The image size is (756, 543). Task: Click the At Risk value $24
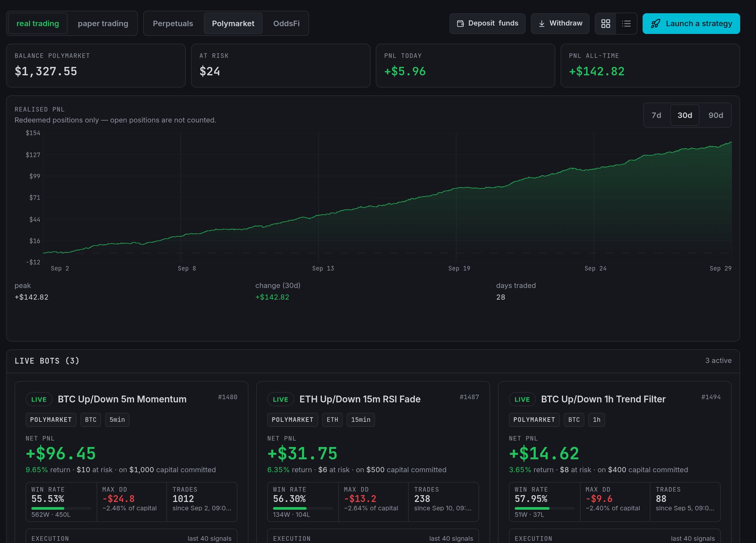210,71
